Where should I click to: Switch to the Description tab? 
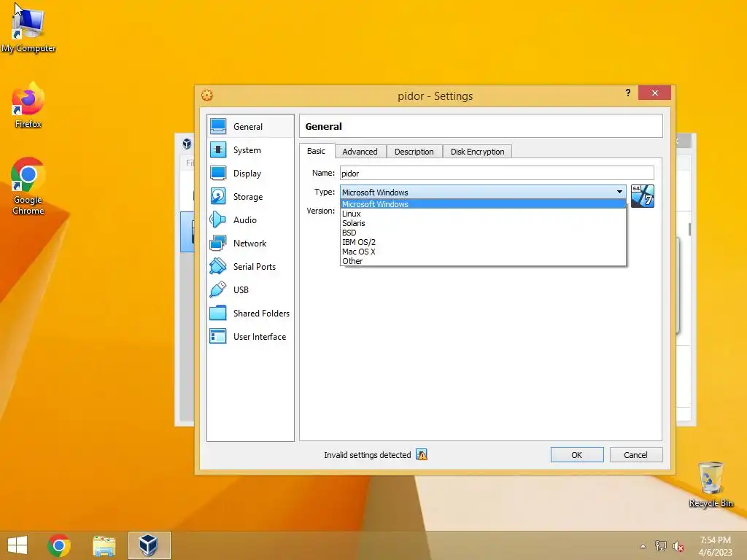pyautogui.click(x=414, y=152)
